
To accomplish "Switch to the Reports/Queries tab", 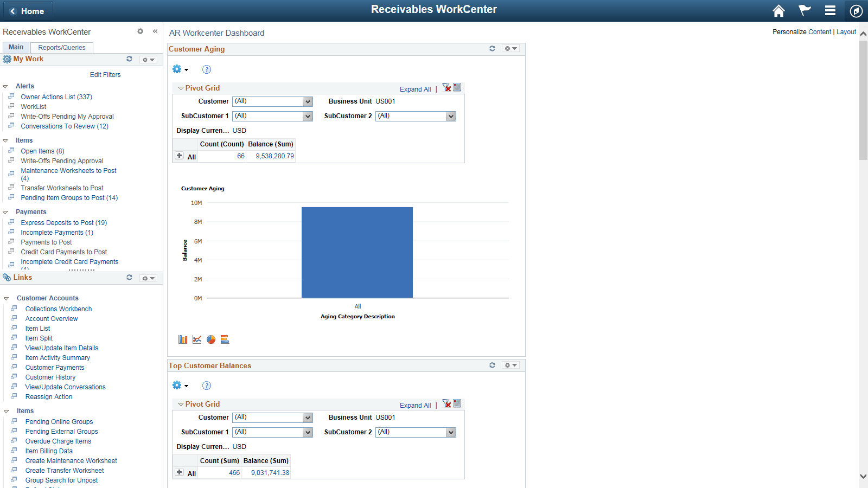I will 61,48.
